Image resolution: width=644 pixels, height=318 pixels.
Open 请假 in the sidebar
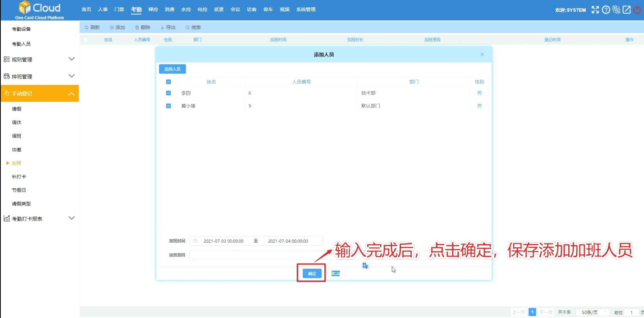pyautogui.click(x=16, y=109)
